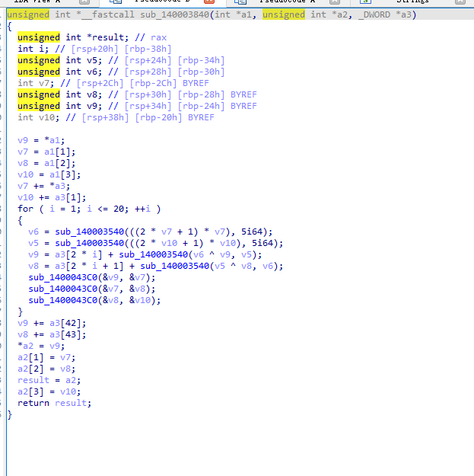Click the 'for' loop keyword
This screenshot has width=474, height=476.
(x=25, y=209)
